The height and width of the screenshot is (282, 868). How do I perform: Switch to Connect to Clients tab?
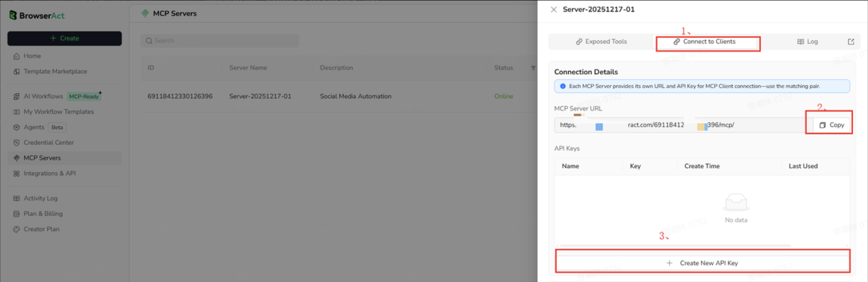click(x=704, y=41)
